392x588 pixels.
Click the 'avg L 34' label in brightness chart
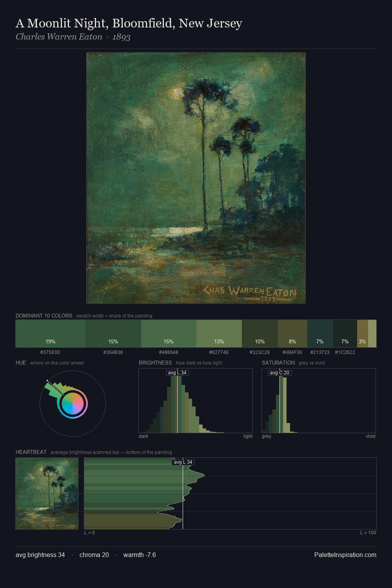tap(177, 373)
